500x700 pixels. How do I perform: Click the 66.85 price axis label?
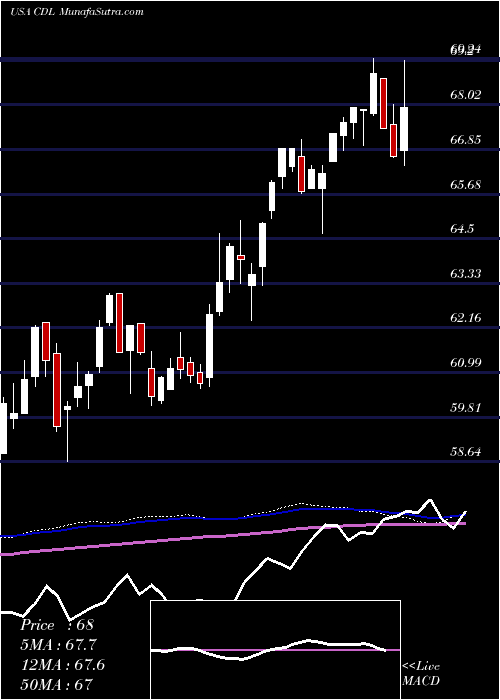tap(466, 140)
